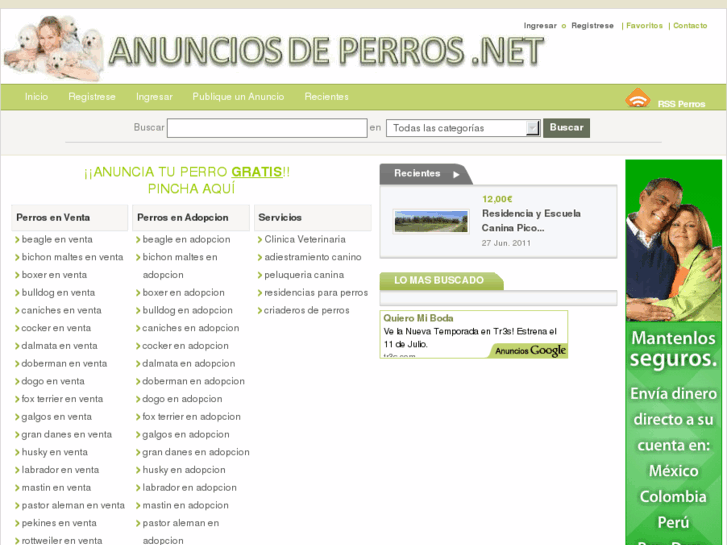The height and width of the screenshot is (545, 727).
Task: Open doberman en adopcion category
Action: tap(193, 381)
